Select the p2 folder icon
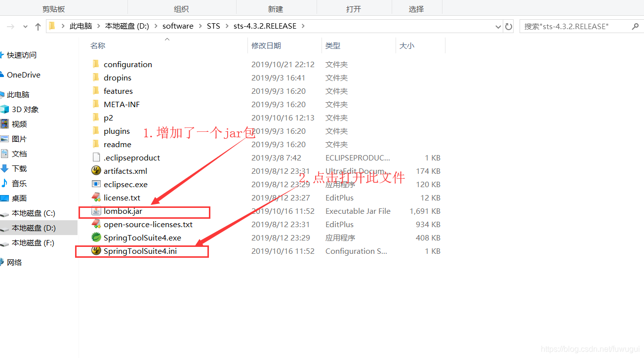The width and height of the screenshot is (644, 358). (x=96, y=118)
